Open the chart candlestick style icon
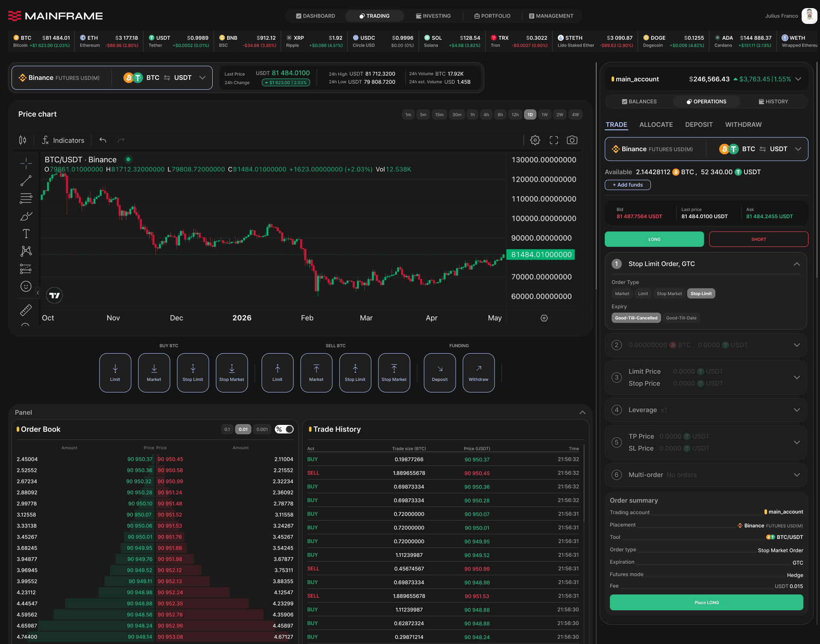820x644 pixels. pos(23,140)
